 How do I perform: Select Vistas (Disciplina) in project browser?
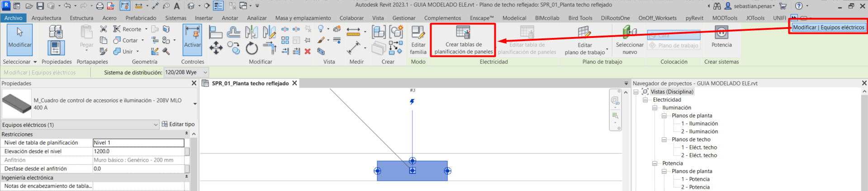click(672, 92)
